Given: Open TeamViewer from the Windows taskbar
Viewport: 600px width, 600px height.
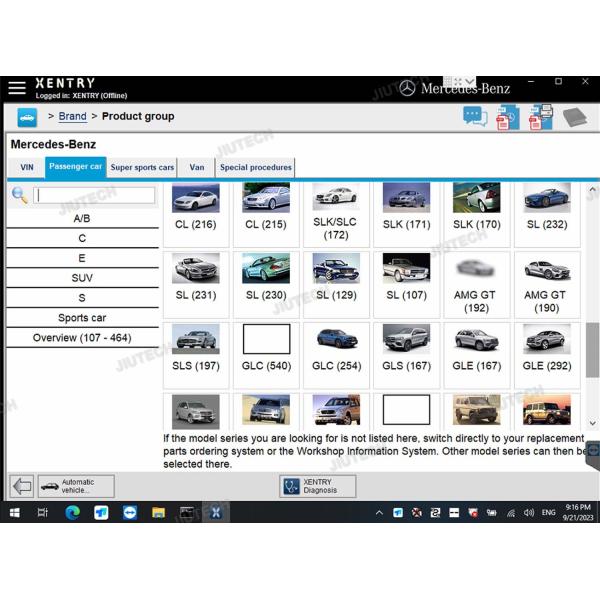Looking at the screenshot, I should click(130, 513).
